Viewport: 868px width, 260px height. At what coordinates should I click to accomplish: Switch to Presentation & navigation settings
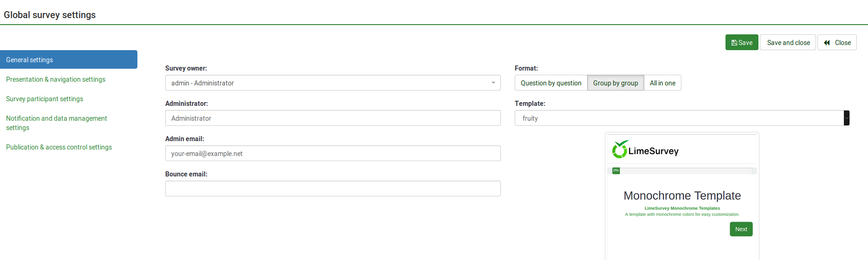[56, 79]
